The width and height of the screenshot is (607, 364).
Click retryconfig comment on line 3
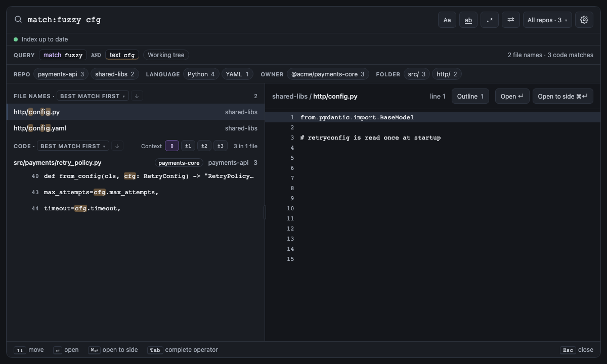370,138
